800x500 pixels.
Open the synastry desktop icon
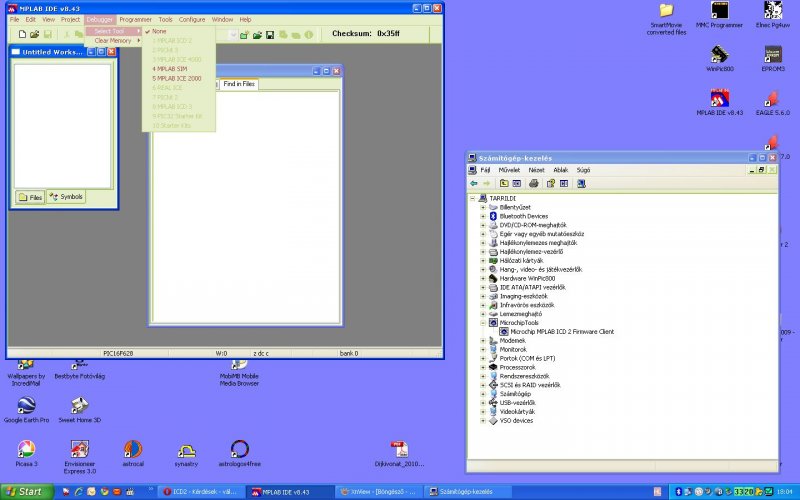coord(186,453)
